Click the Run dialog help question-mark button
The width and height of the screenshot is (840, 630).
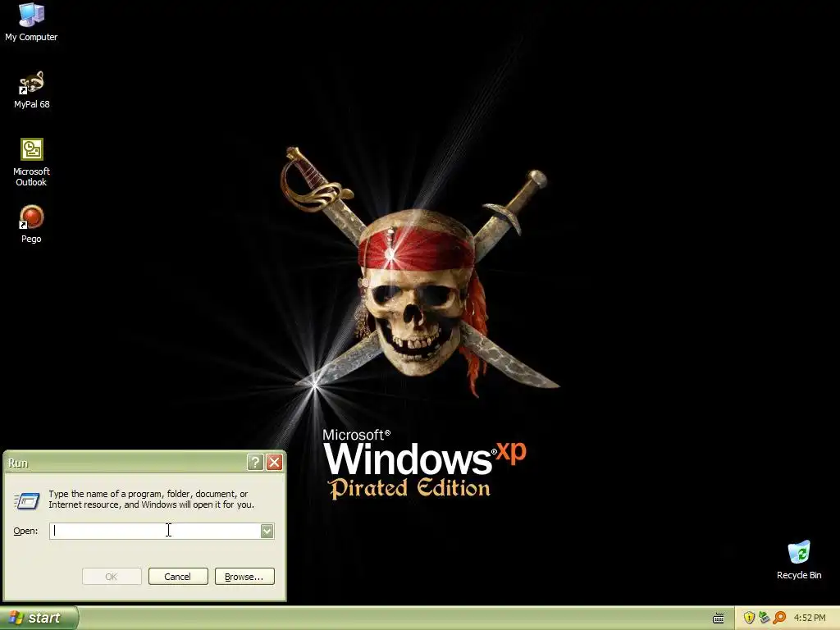[255, 463]
